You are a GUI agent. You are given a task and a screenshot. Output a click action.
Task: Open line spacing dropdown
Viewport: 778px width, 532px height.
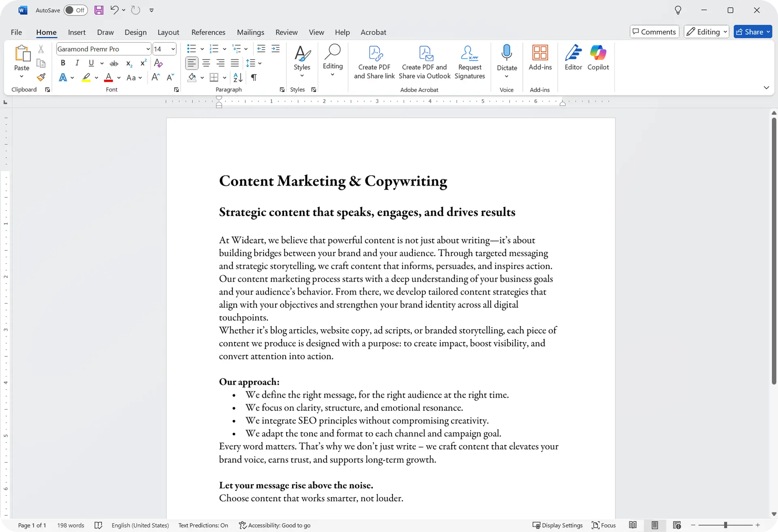[260, 63]
